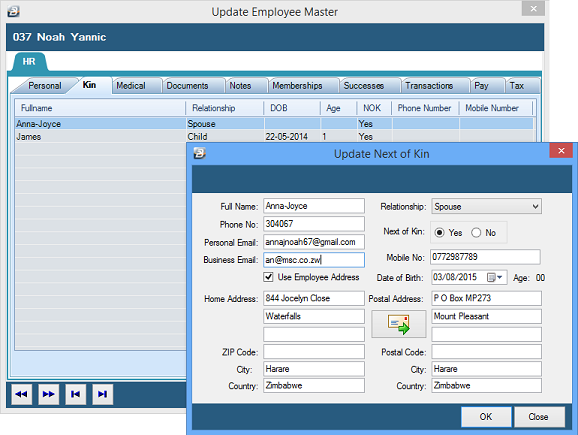
Task: Click the Personal Email field
Action: 314,242
